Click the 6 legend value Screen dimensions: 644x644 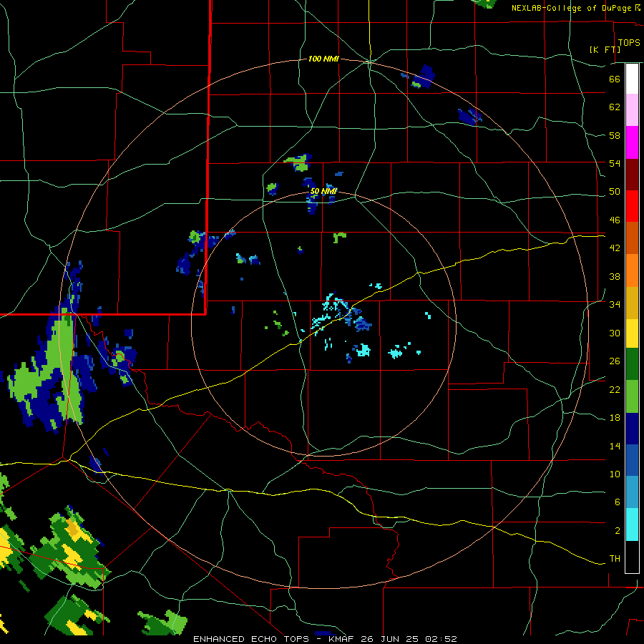tap(617, 502)
